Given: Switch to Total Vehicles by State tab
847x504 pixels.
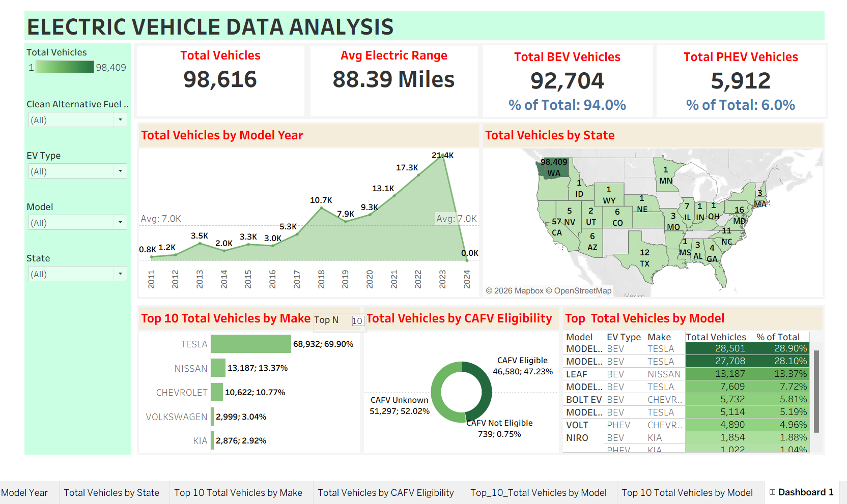Looking at the screenshot, I should pos(111,493).
